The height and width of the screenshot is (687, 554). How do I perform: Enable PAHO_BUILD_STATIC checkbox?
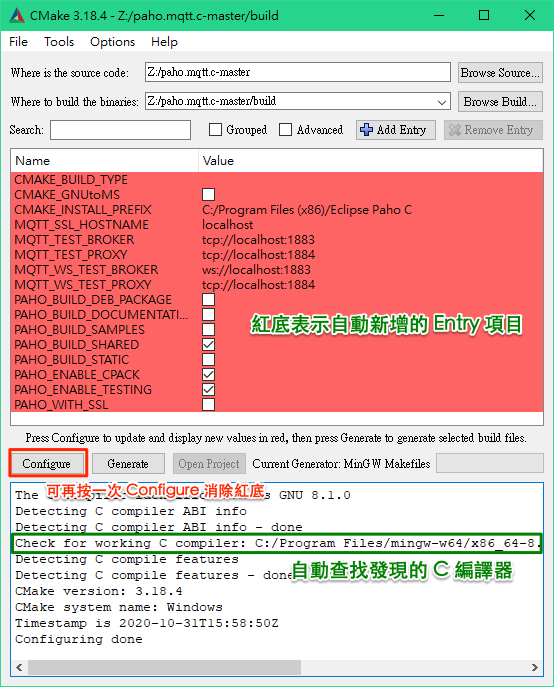(209, 360)
